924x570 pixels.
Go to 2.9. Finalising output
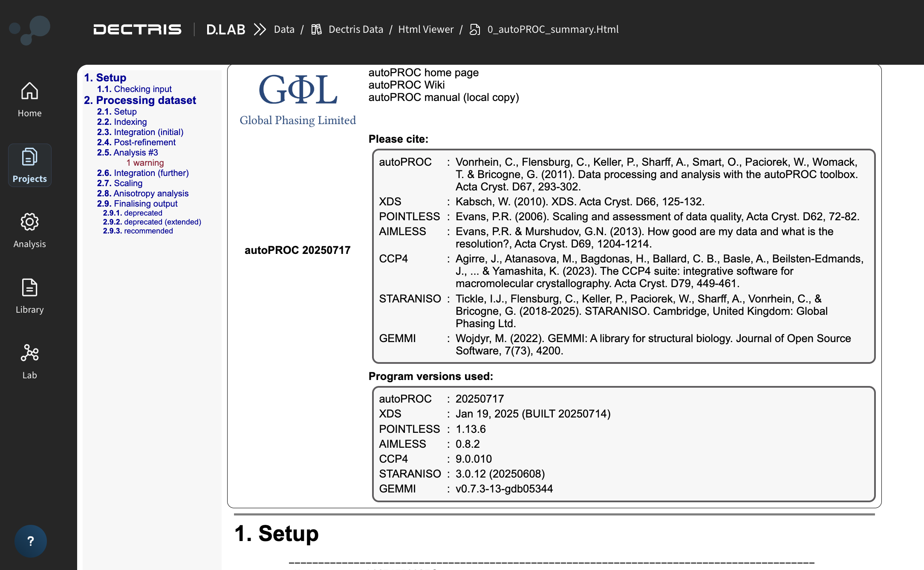click(137, 204)
